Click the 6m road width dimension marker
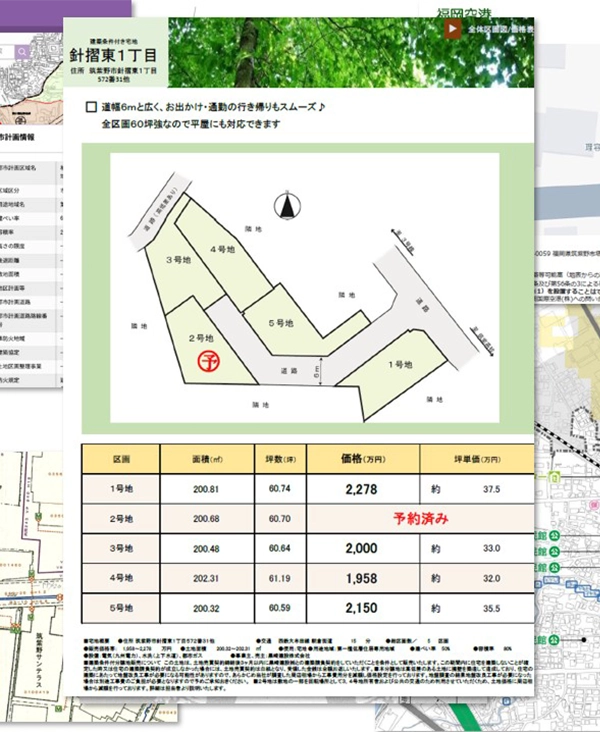 [x=319, y=372]
